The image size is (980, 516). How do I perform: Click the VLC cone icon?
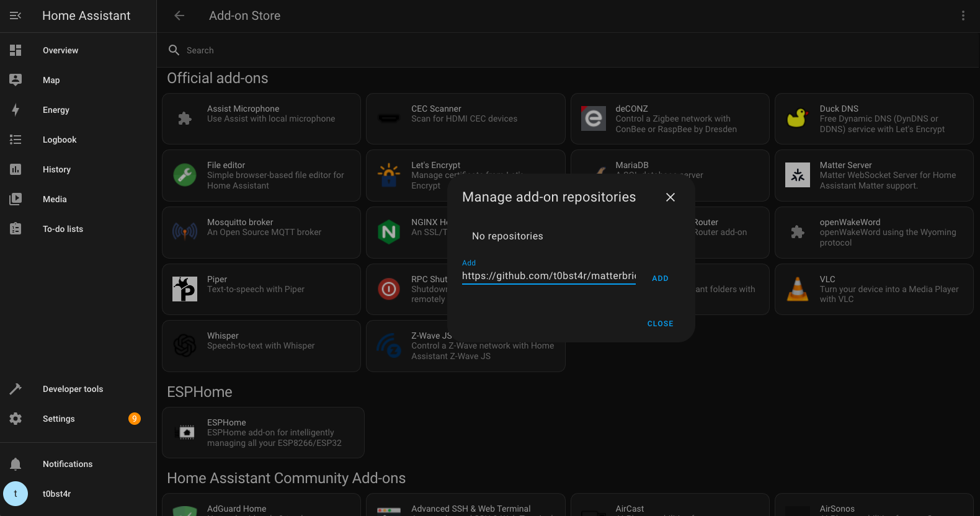[x=798, y=289]
